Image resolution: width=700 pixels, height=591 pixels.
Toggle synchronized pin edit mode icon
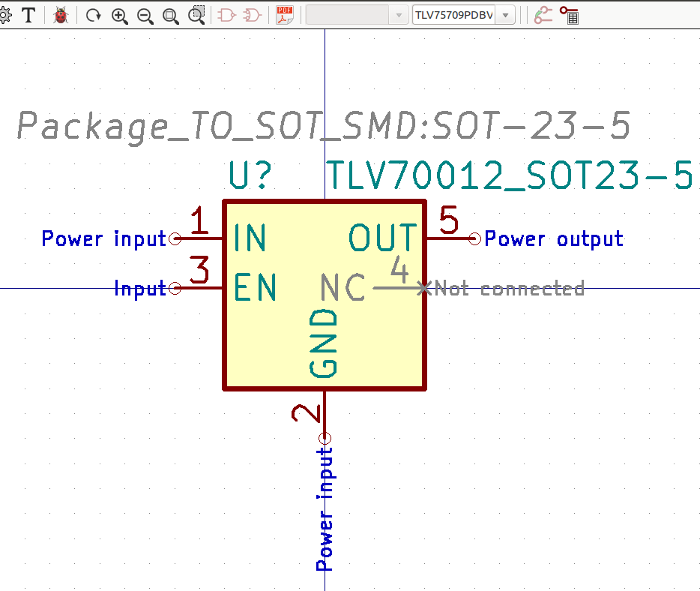click(x=543, y=15)
